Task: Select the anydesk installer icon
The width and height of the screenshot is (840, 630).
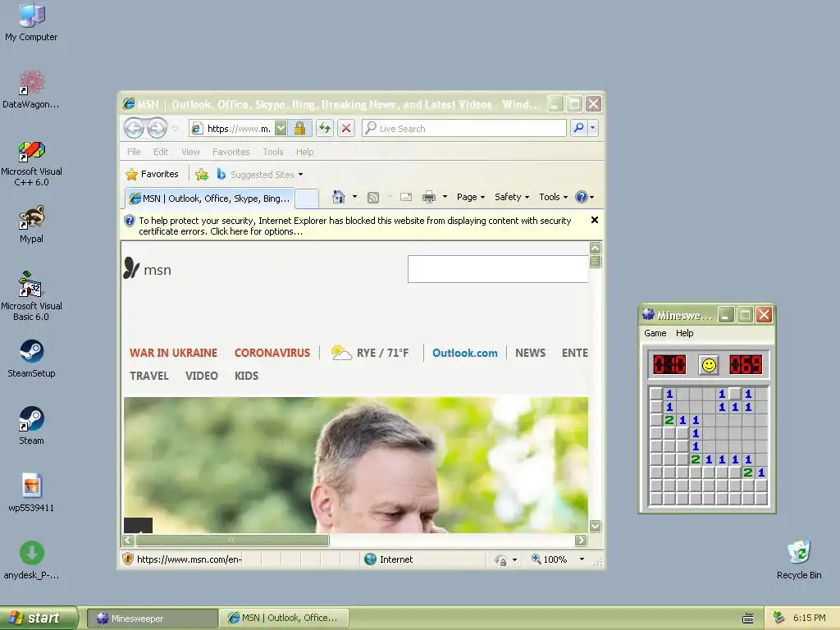Action: click(x=31, y=559)
